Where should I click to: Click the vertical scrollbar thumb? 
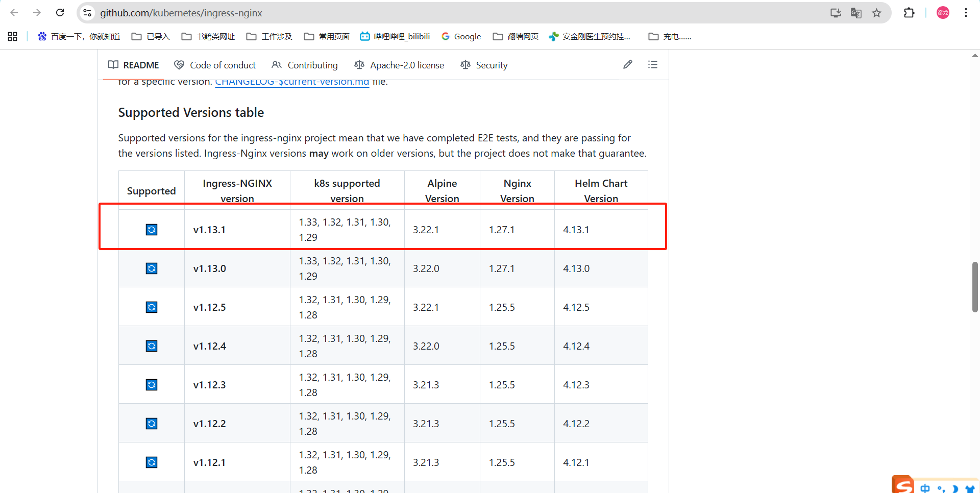click(x=975, y=287)
